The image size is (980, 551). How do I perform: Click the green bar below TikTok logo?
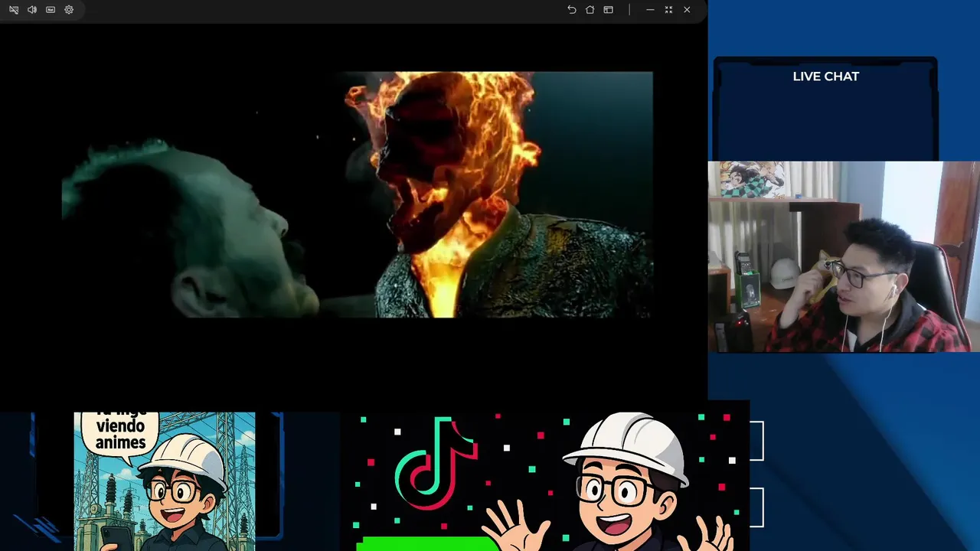[429, 543]
